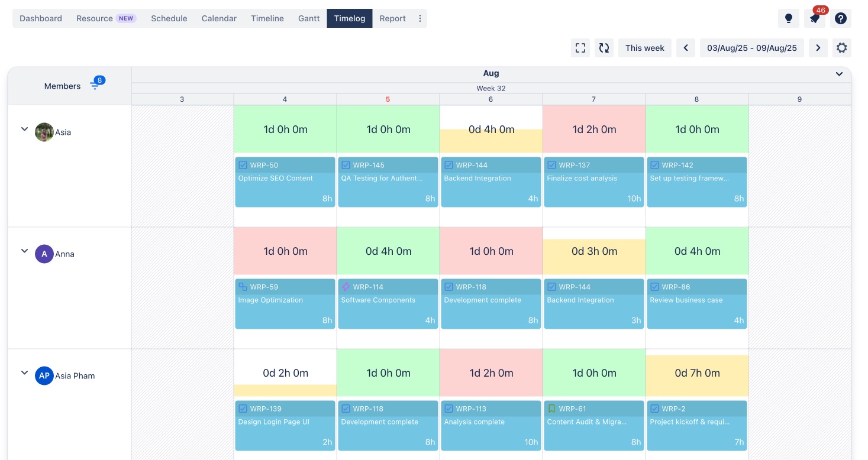Click the help question mark icon
The image size is (868, 460).
[x=840, y=18]
